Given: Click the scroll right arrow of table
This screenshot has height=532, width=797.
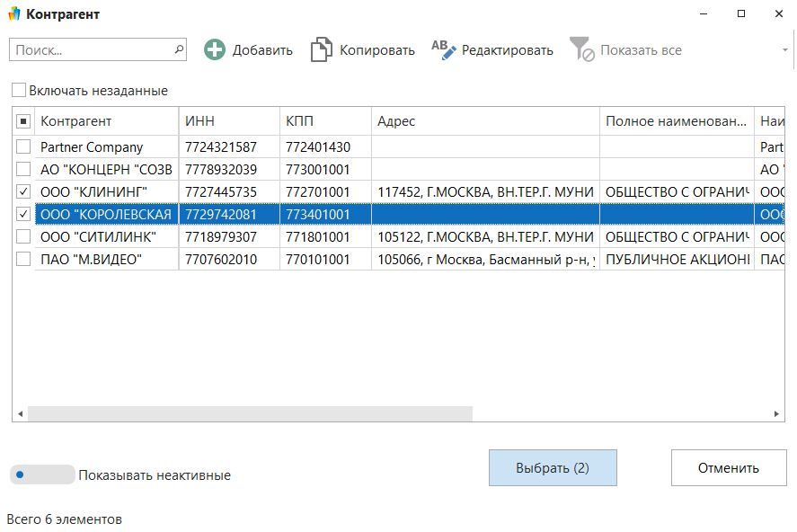Looking at the screenshot, I should (x=778, y=414).
